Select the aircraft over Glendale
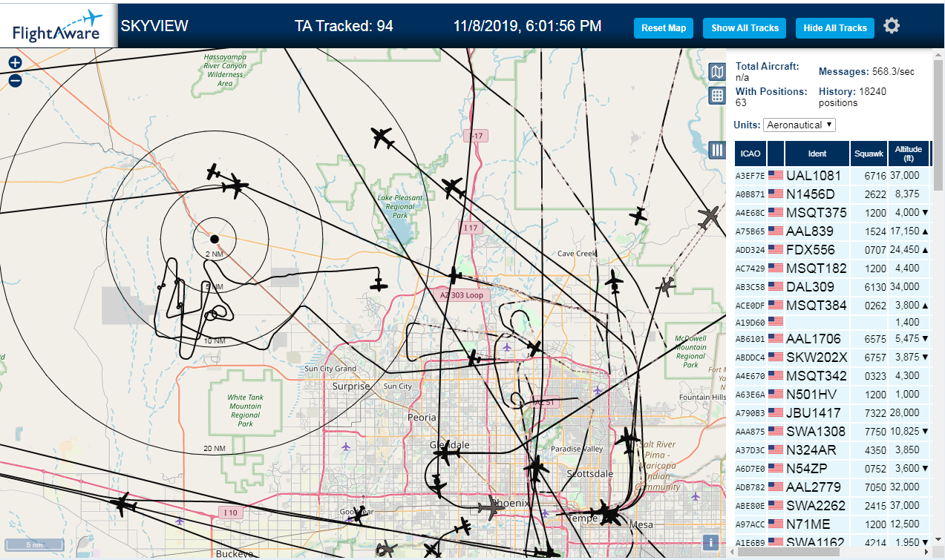The width and height of the screenshot is (945, 560). point(445,452)
